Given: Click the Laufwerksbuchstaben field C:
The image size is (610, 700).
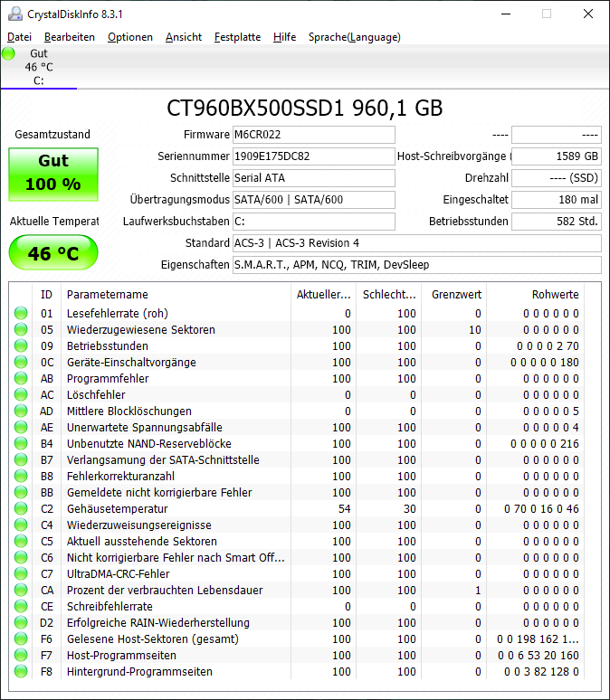Looking at the screenshot, I should point(314,222).
